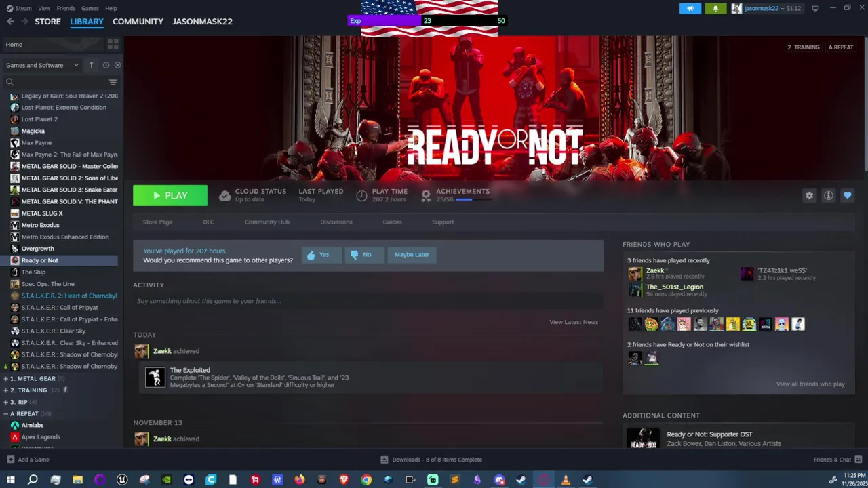
Task: Open the View menu
Action: click(44, 8)
